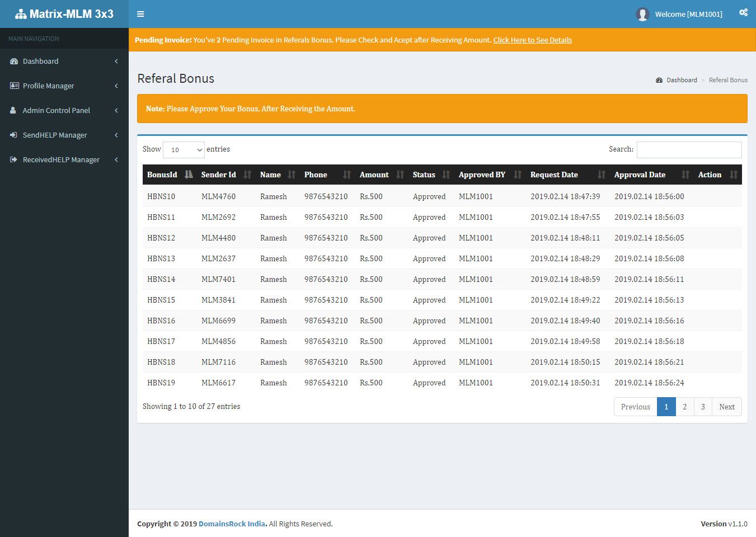Click the Showing 1 to 10 of 27 entries text
Screen dimensions: 756x537
point(191,406)
